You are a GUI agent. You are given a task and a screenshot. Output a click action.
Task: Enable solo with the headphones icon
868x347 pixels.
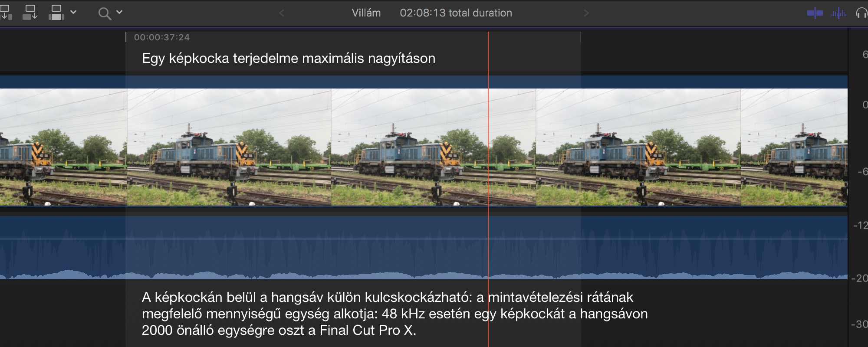tap(862, 13)
